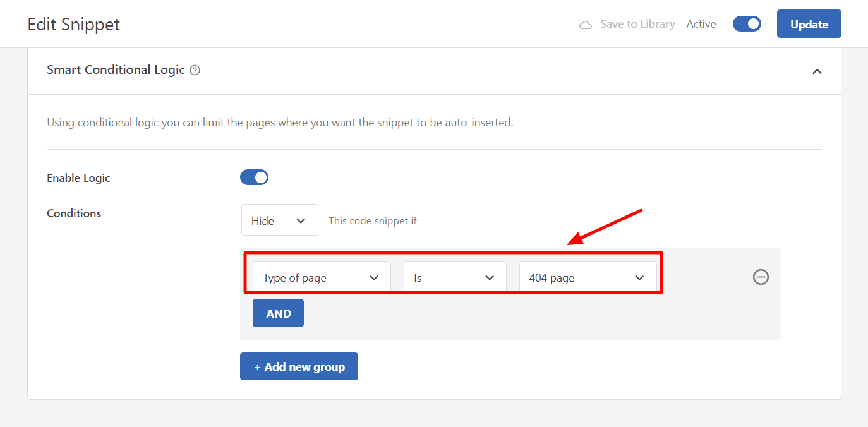Disable the Enable Logic switch
The image size is (868, 427).
click(254, 177)
